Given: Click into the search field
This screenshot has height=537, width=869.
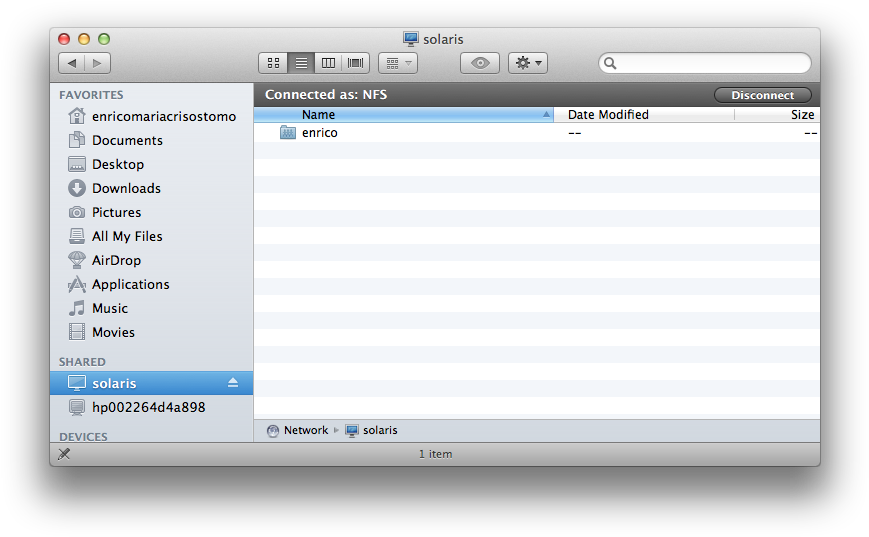Looking at the screenshot, I should [x=705, y=63].
